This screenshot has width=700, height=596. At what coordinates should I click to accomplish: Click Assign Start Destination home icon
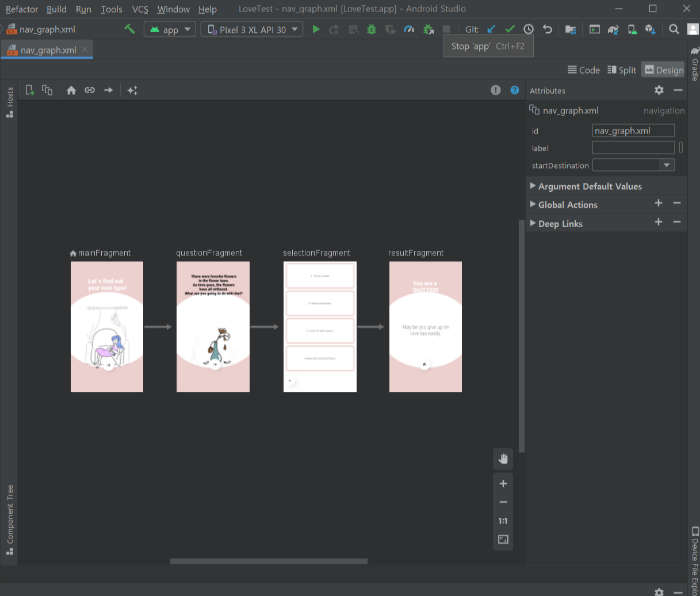(x=71, y=90)
